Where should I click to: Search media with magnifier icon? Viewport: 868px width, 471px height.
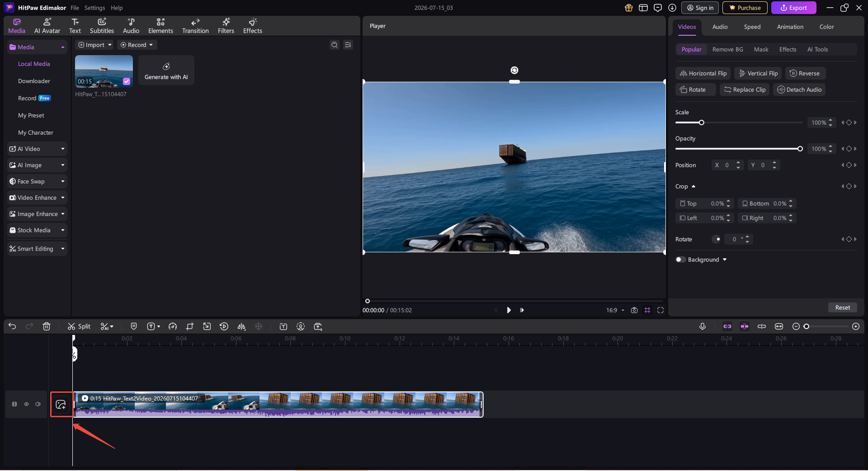(x=335, y=45)
